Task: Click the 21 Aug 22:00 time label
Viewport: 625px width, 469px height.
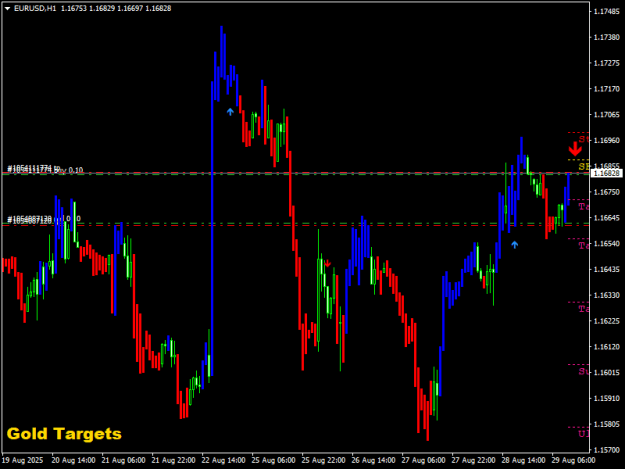Action: pos(173,460)
